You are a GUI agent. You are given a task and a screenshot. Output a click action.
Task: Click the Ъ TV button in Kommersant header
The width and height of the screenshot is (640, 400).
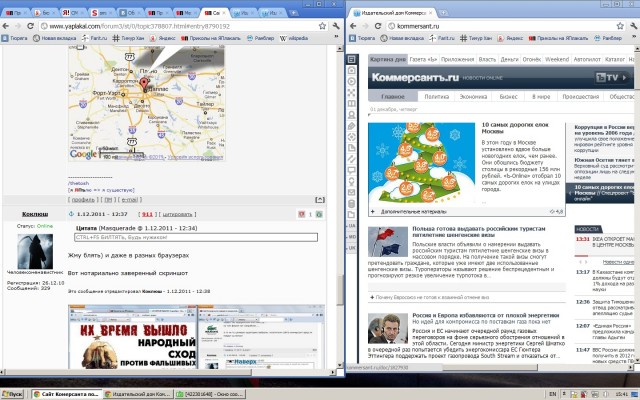[611, 77]
